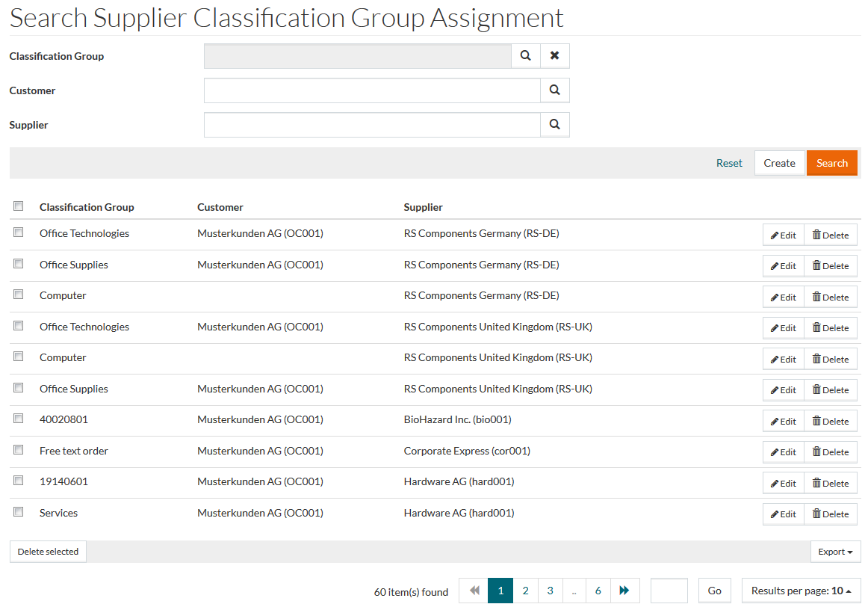
Task: Click the Create button
Action: click(x=779, y=163)
